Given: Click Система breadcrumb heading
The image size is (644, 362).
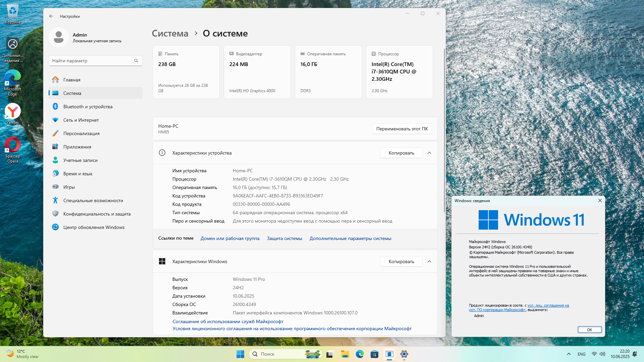Looking at the screenshot, I should pyautogui.click(x=170, y=34).
